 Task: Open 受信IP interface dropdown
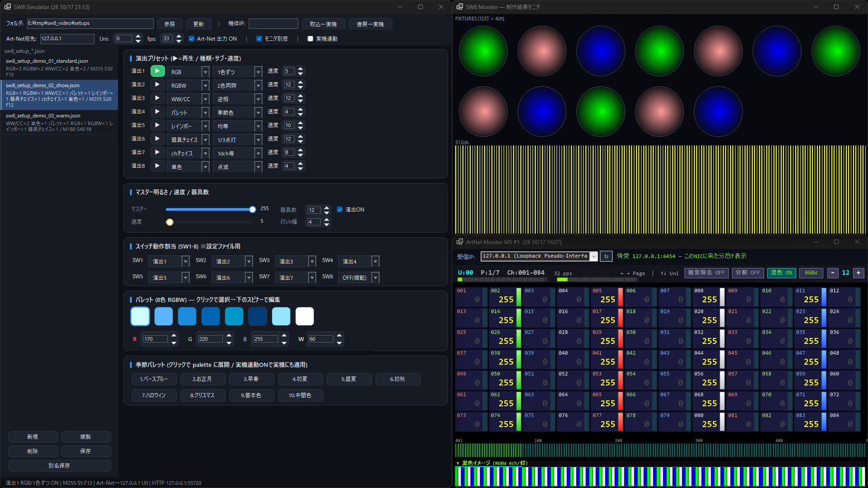point(539,256)
